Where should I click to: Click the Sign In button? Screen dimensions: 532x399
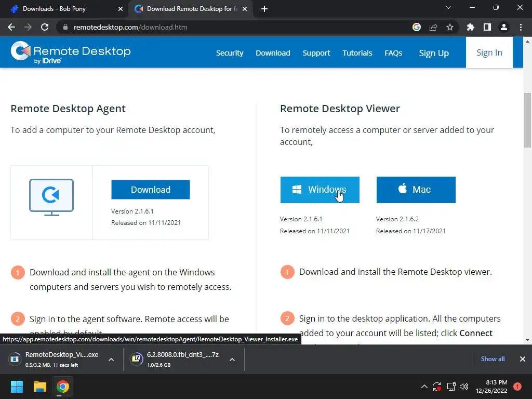click(489, 52)
